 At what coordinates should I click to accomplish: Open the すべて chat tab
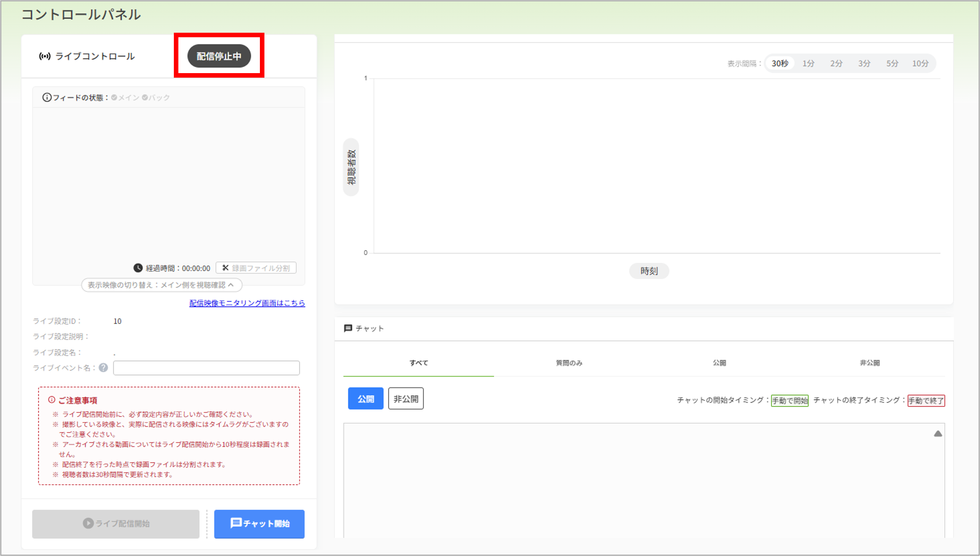419,363
